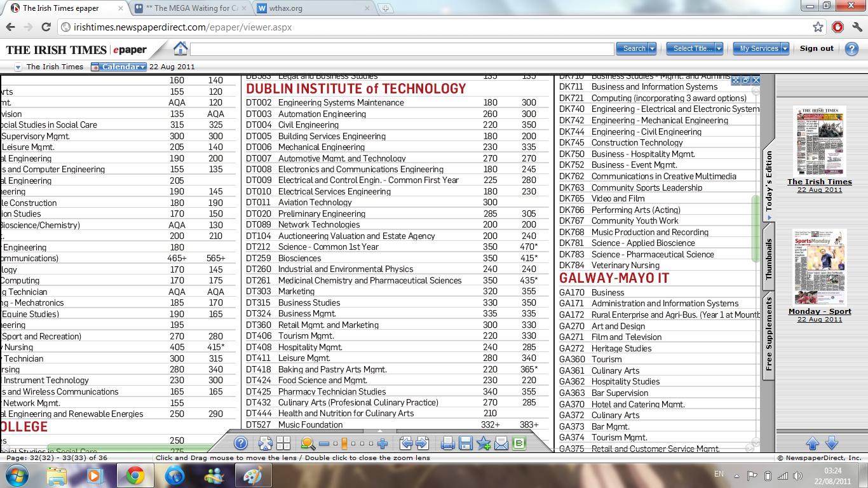This screenshot has height=488, width=868.
Task: Click zoom lens full-screen icon
Action: pyautogui.click(x=736, y=80)
